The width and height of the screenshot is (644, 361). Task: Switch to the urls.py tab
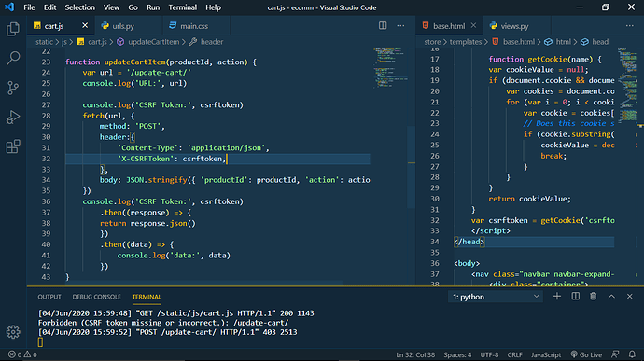pos(123,26)
